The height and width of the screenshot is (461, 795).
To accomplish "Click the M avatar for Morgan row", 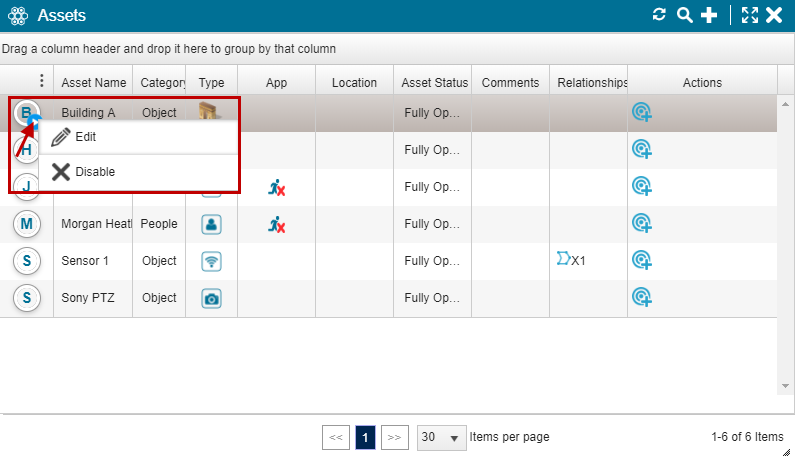I will tap(27, 224).
